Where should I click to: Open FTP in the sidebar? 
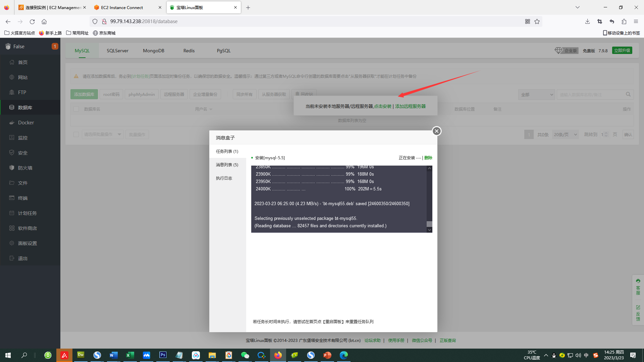(30, 93)
